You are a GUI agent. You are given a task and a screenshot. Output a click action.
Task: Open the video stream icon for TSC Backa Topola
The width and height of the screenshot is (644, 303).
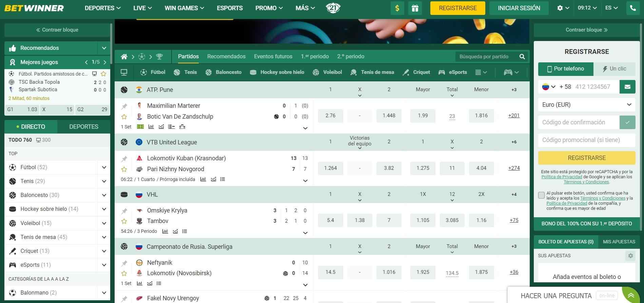(95, 74)
